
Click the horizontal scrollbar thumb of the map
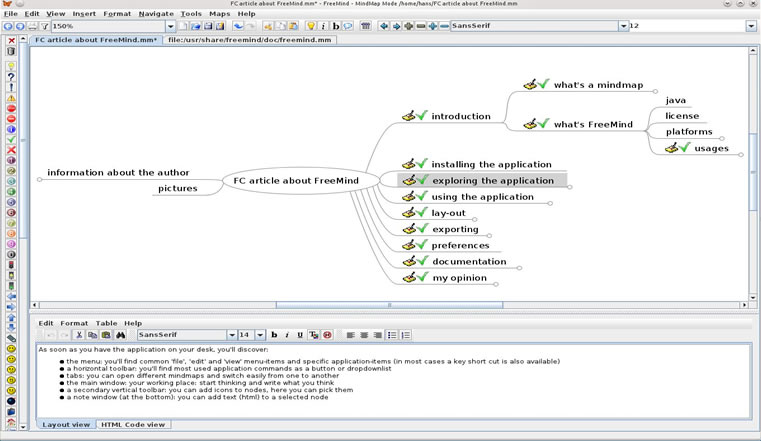[x=389, y=305]
